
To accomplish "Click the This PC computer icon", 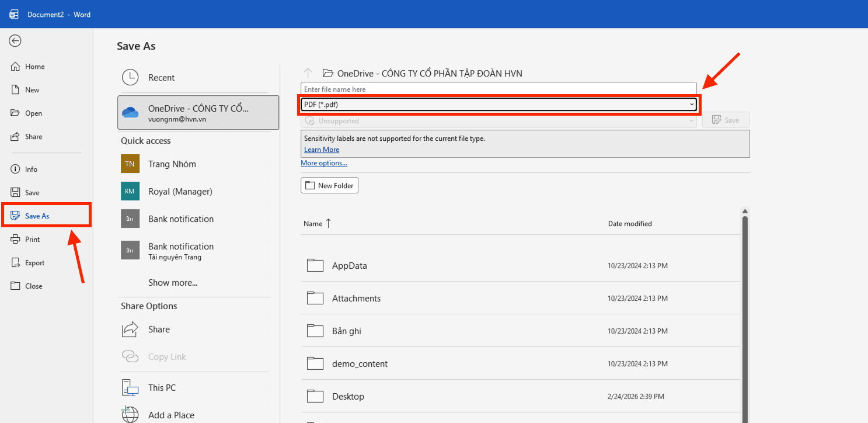I will click(x=130, y=388).
